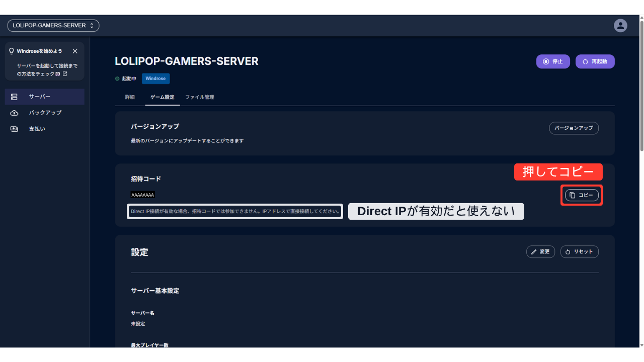
Task: Open 支払い in the sidebar
Action: [x=45, y=129]
